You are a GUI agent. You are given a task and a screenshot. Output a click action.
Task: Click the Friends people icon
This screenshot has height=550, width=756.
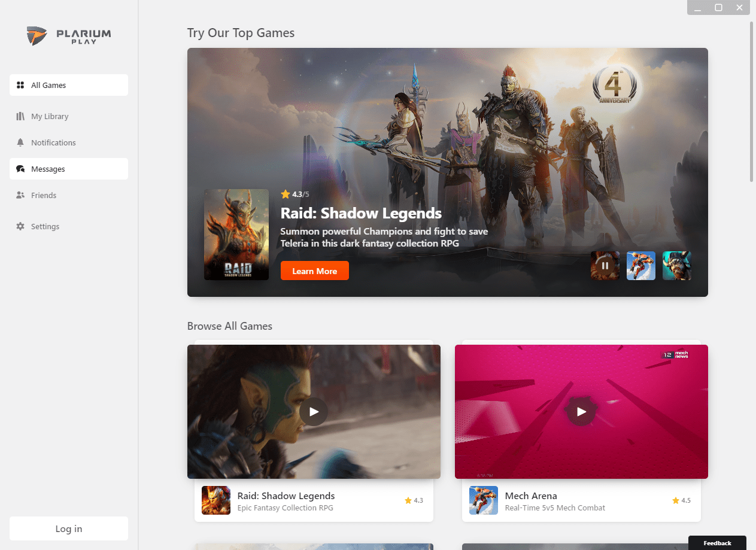point(20,195)
